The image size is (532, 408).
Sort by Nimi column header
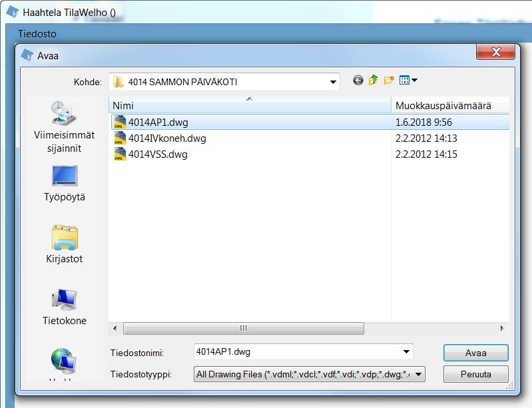click(x=250, y=105)
